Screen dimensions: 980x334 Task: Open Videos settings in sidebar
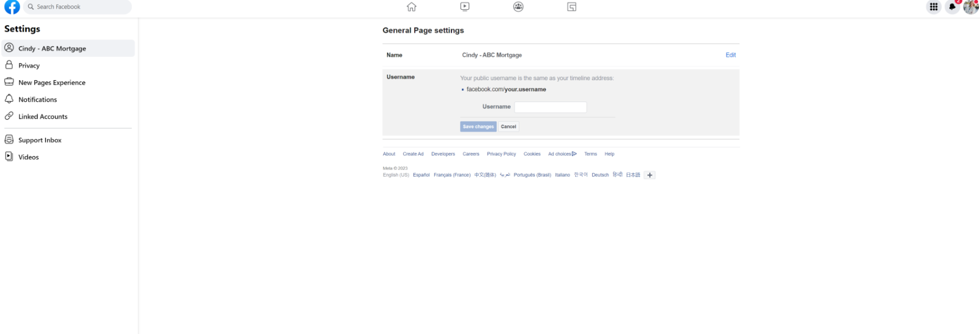click(28, 157)
